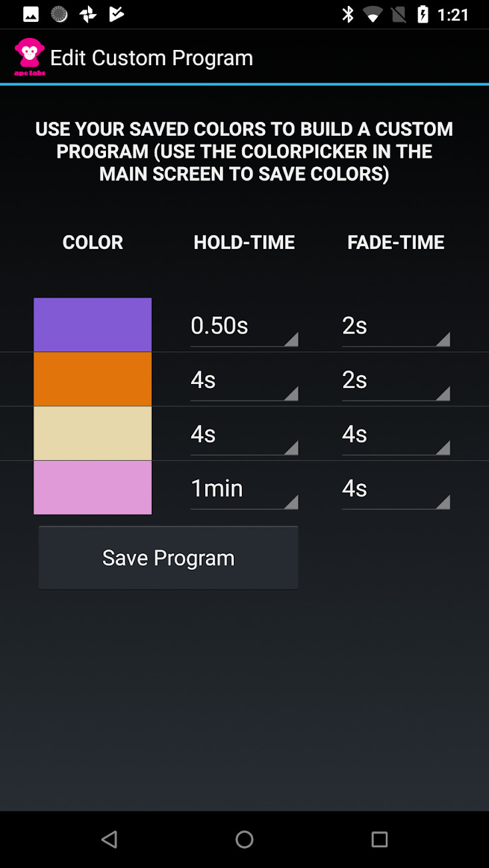This screenshot has height=868, width=489.
Task: Tap the Bluetooth status bar icon
Action: click(x=348, y=15)
